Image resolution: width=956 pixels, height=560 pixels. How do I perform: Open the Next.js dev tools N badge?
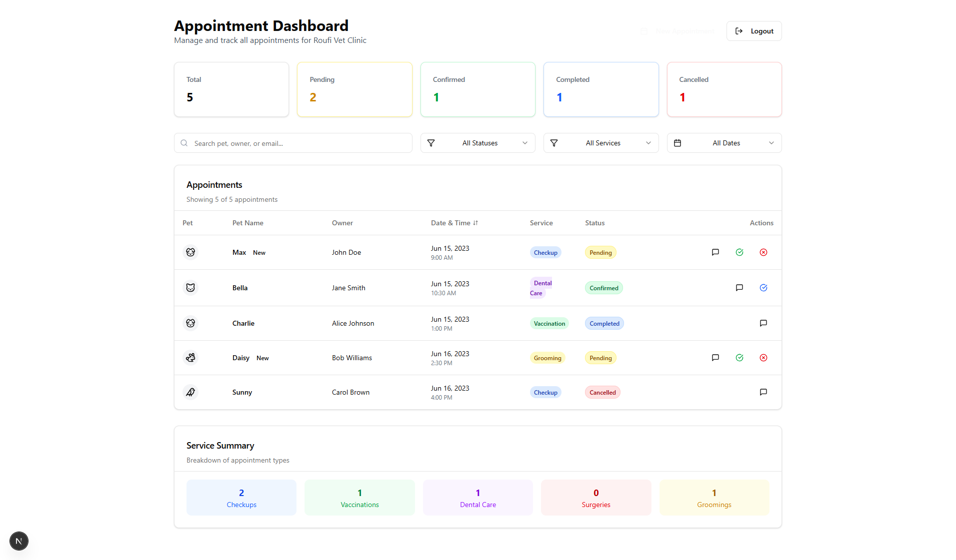(19, 541)
